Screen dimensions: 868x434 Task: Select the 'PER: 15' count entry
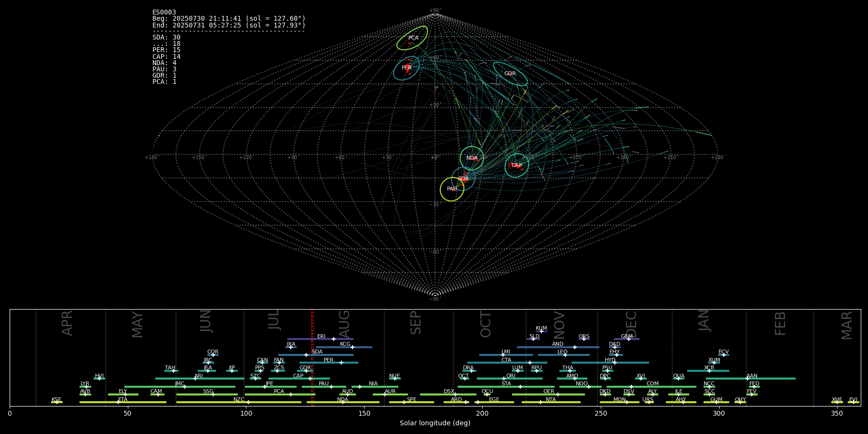[x=166, y=50]
